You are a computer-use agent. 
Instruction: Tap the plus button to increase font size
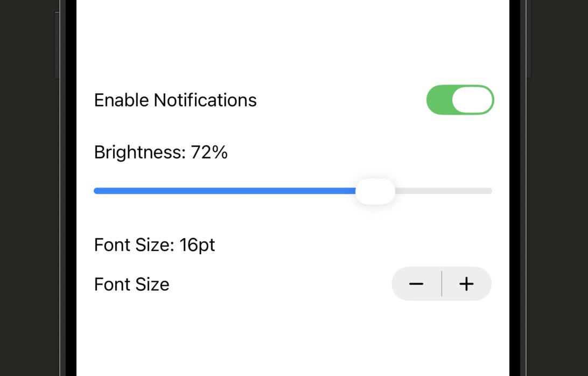pyautogui.click(x=466, y=284)
